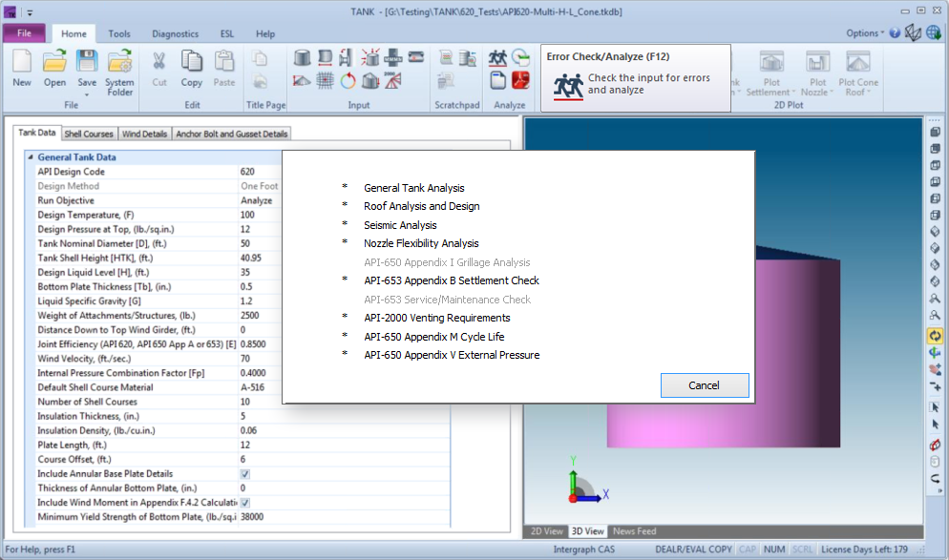The height and width of the screenshot is (560, 949).
Task: Click the 'Liquid Specific Gravity [G]' row label
Action: coord(89,301)
